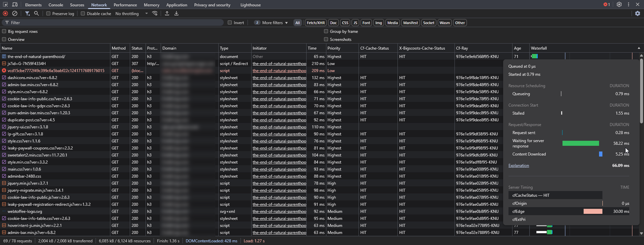Viewport: 644px width, 245px height.
Task: Sort by Waterfall column arrow
Action: (639, 48)
